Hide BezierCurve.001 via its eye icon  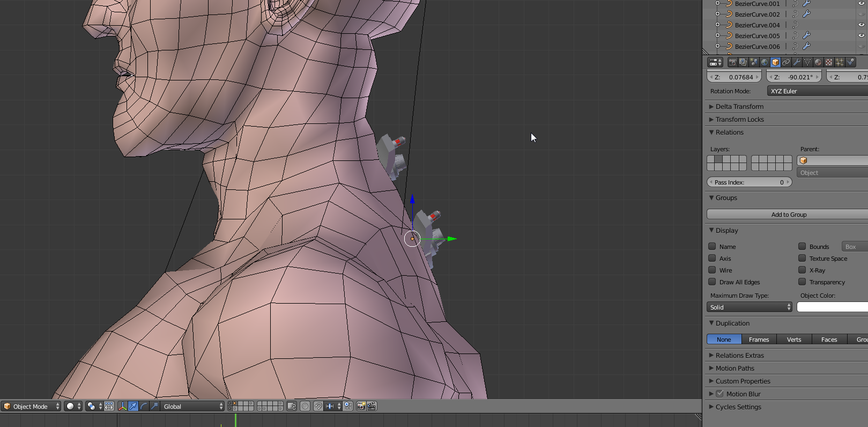861,3
